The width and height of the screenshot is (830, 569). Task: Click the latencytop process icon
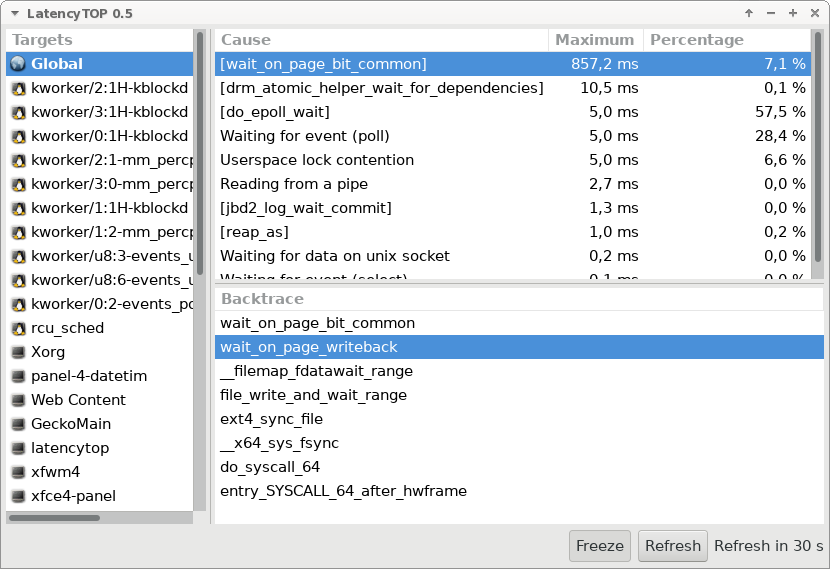[18, 448]
